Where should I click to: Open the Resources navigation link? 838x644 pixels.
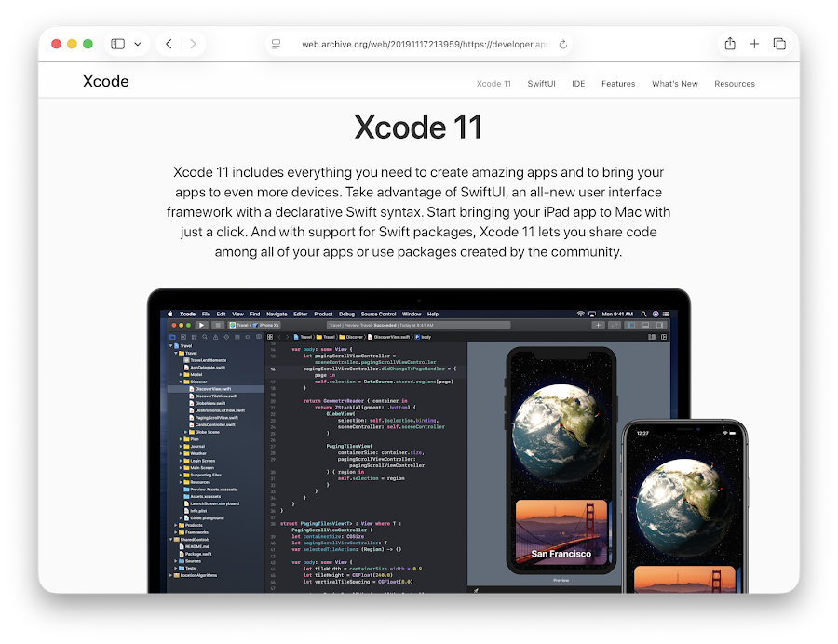coord(735,84)
